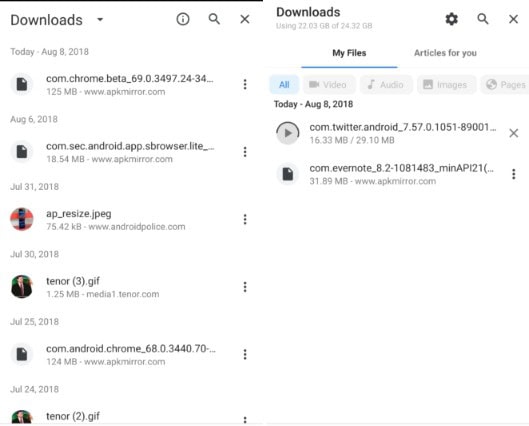This screenshot has width=529, height=426.
Task: Search downloads in the left panel
Action: [214, 19]
